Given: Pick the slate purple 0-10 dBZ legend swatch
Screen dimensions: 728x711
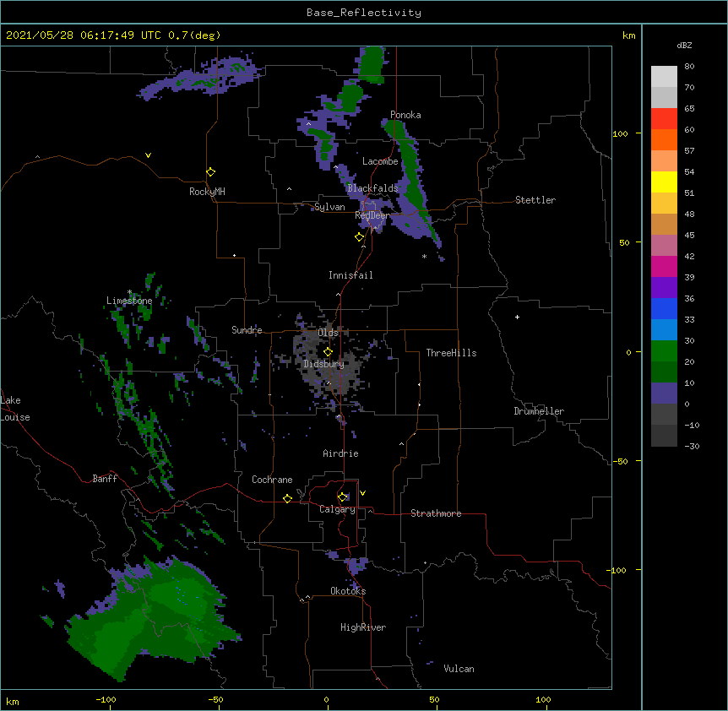Looking at the screenshot, I should pos(664,393).
